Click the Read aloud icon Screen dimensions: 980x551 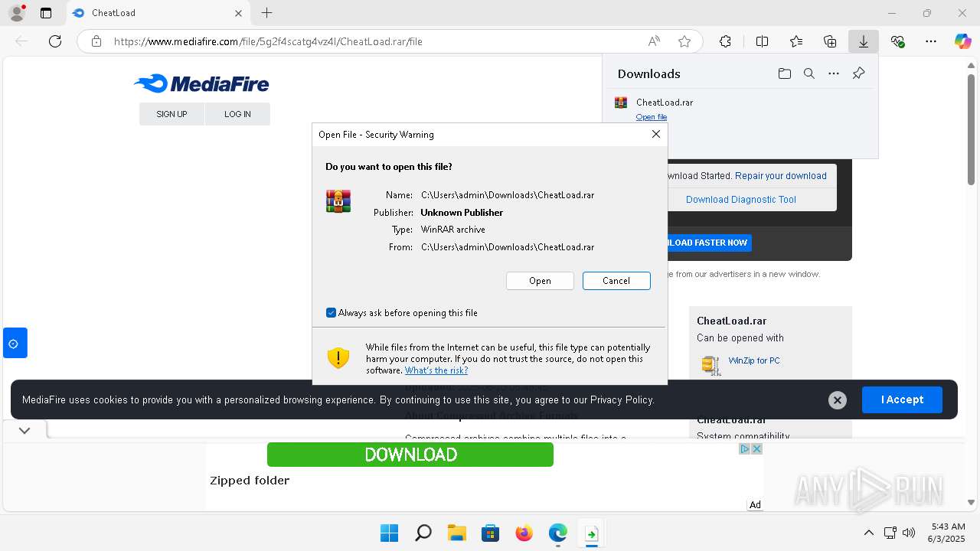coord(654,41)
